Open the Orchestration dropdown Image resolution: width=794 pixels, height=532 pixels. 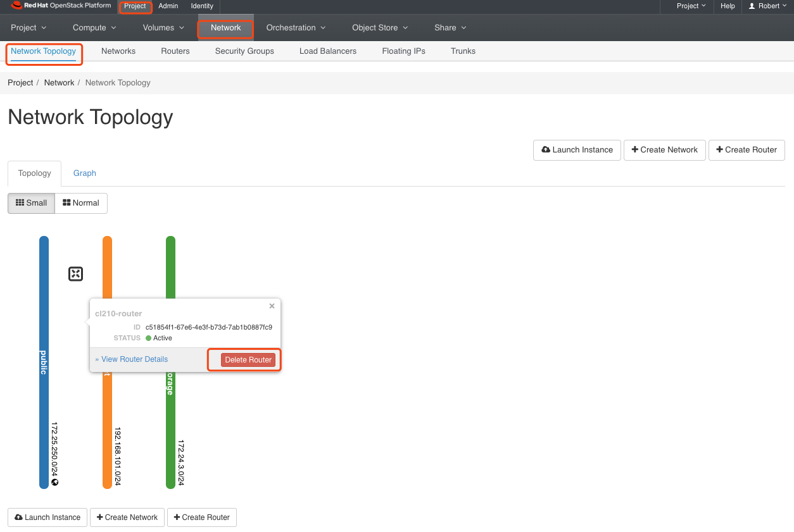(x=296, y=28)
